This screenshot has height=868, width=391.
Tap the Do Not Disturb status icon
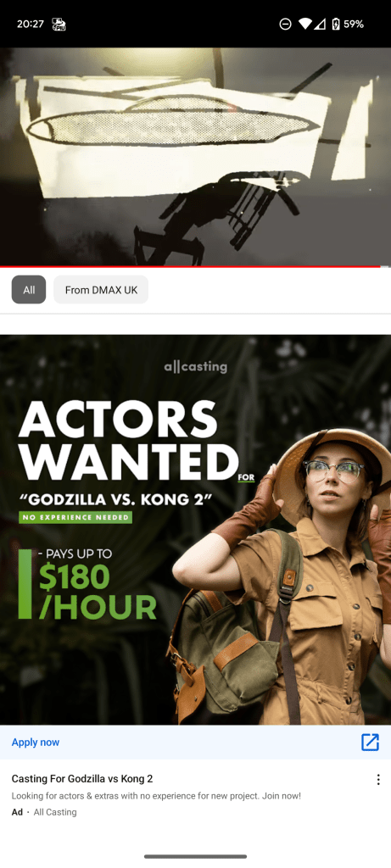click(285, 24)
